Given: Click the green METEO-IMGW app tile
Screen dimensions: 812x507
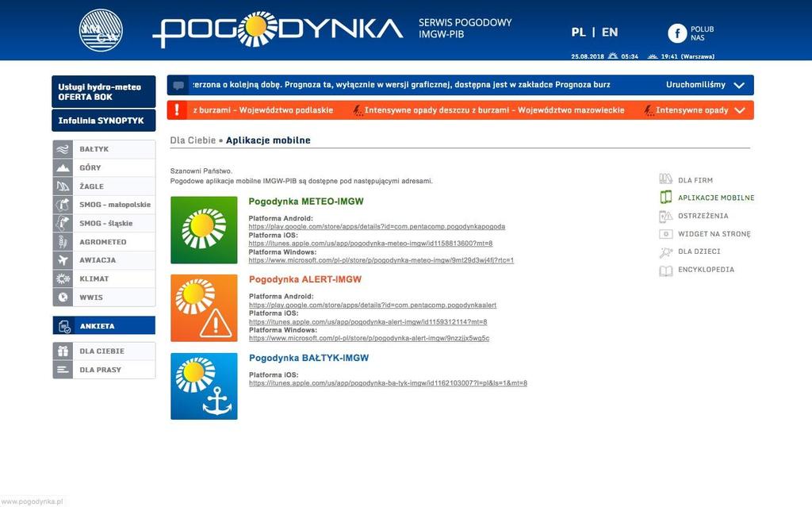Looking at the screenshot, I should [x=204, y=229].
